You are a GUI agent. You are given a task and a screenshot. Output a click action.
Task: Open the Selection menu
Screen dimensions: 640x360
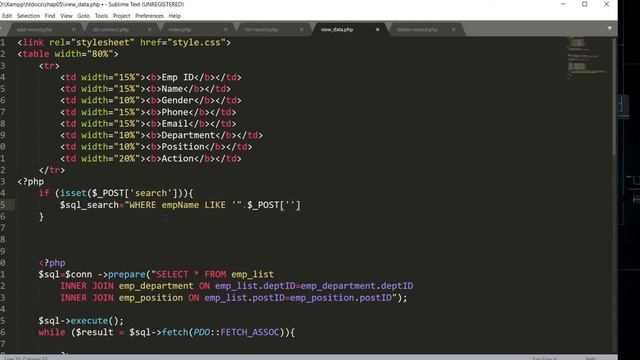(28, 16)
